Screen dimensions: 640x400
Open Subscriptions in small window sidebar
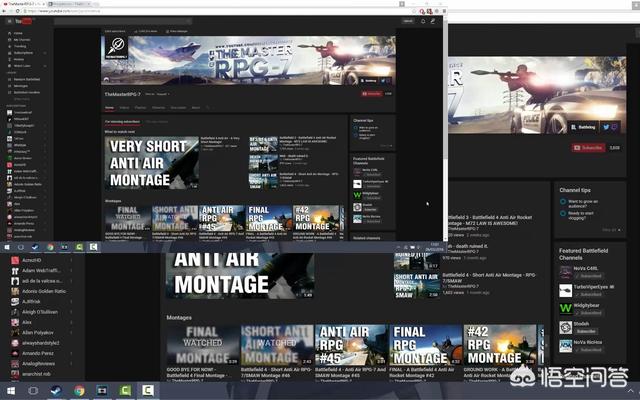point(23,53)
